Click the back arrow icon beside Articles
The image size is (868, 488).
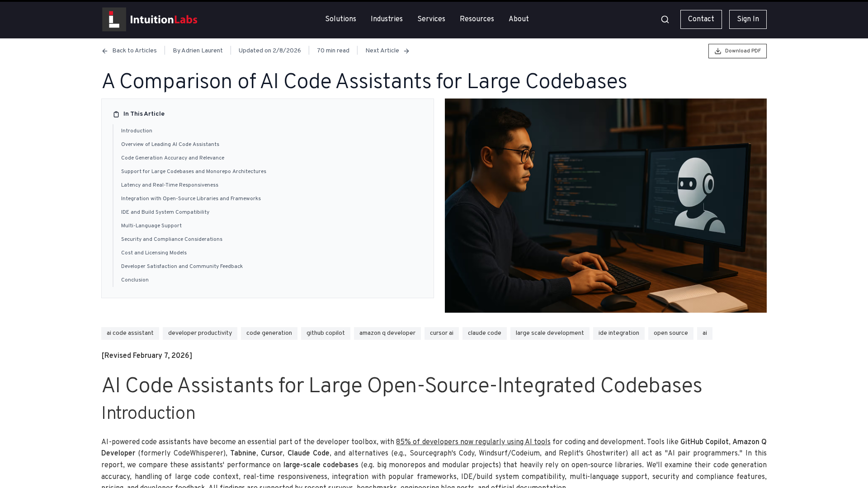click(105, 51)
